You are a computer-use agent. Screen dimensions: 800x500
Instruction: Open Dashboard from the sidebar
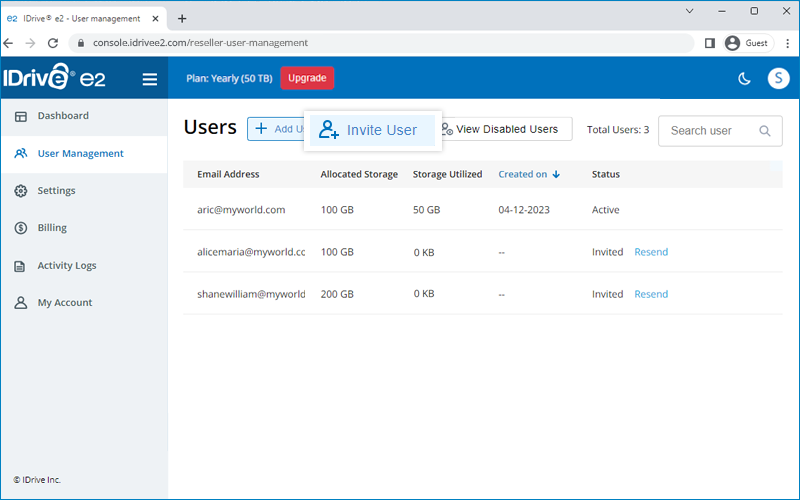tap(63, 116)
